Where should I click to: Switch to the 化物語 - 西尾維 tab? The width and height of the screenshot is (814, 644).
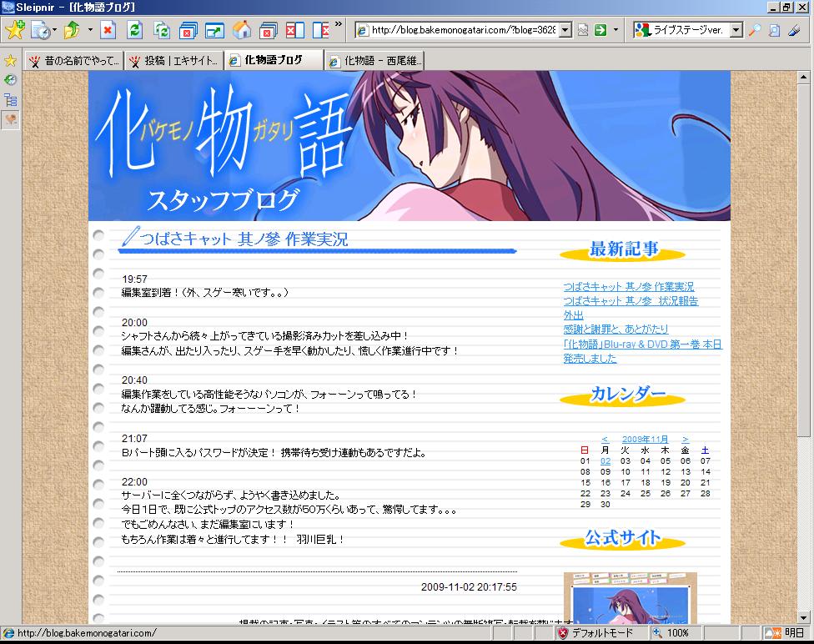[374, 61]
